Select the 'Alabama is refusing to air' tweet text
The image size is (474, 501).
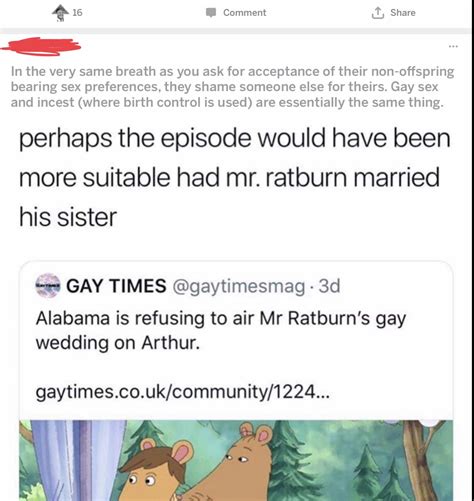[221, 330]
